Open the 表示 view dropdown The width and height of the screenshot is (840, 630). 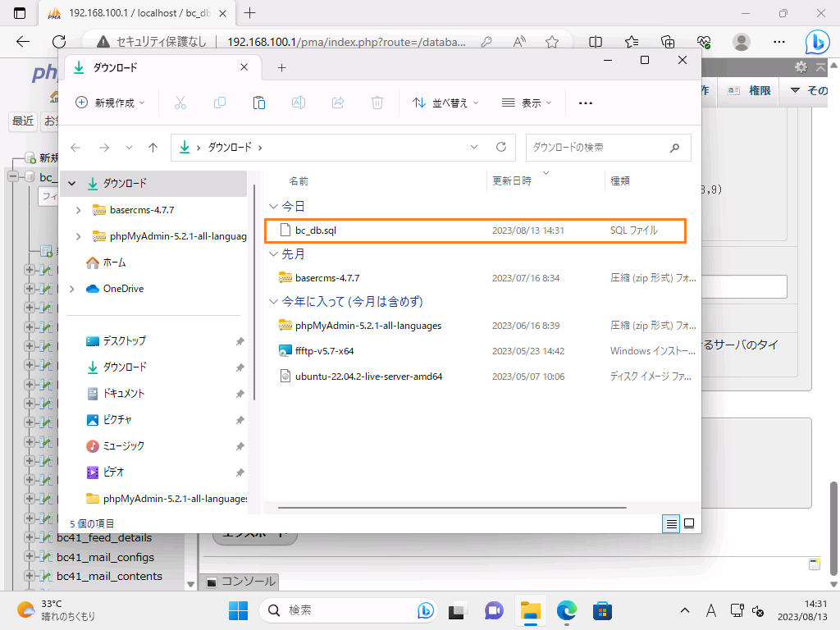point(527,103)
